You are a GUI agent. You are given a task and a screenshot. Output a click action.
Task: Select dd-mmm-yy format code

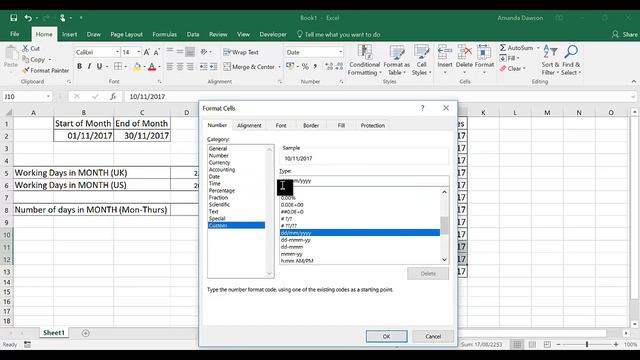[296, 240]
